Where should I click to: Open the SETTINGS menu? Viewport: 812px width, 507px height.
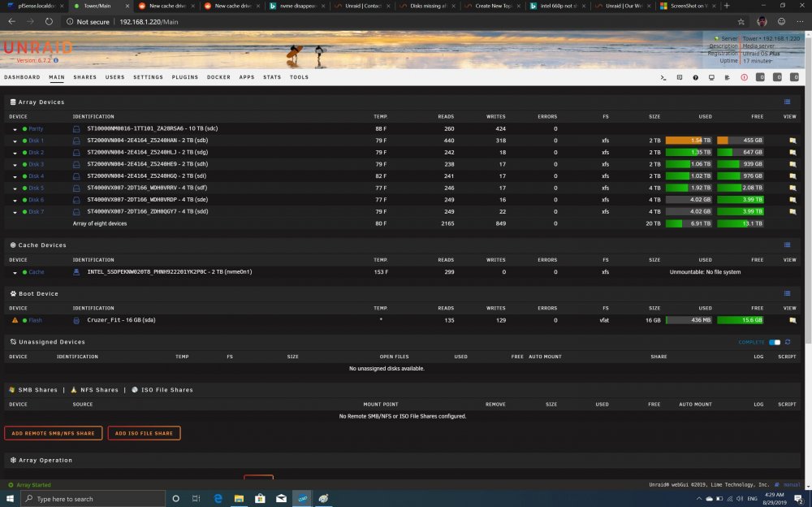click(x=148, y=77)
